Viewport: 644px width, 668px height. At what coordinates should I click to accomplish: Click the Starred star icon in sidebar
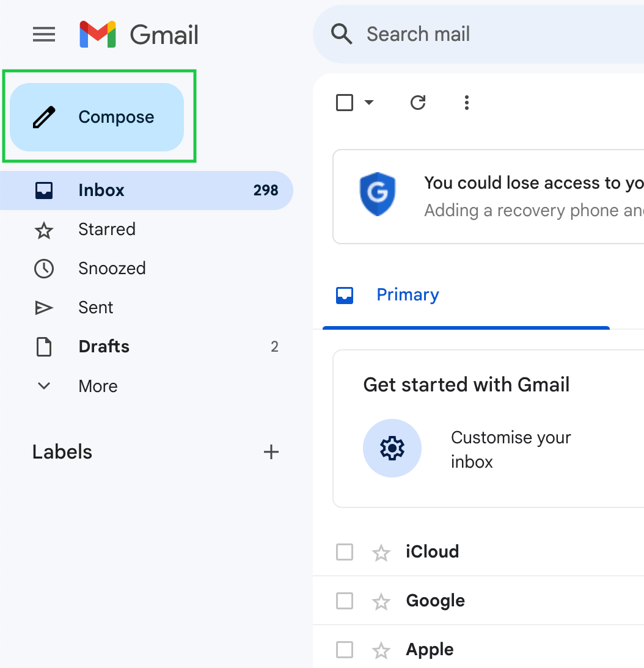pos(44,230)
